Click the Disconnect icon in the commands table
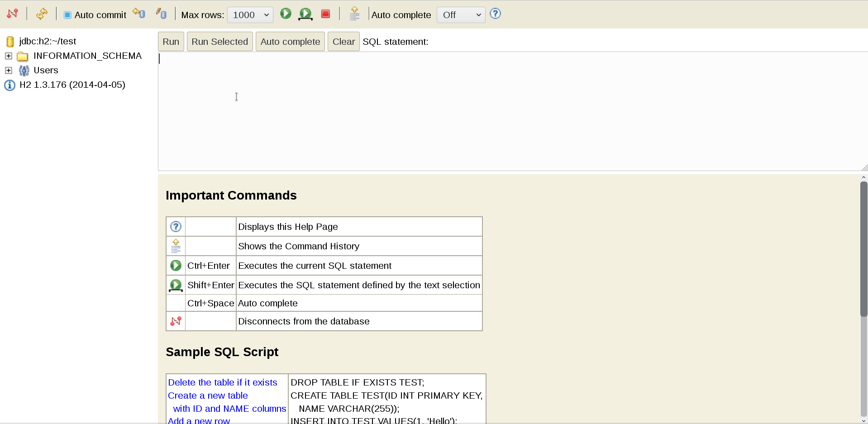Viewport: 868px width, 424px height. pos(176,321)
